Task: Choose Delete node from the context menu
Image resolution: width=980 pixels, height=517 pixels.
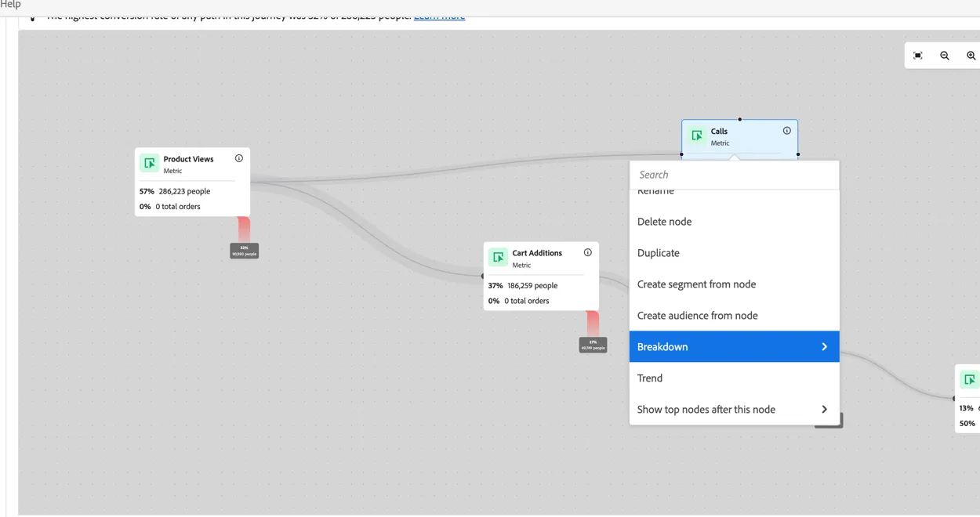Action: tap(734, 222)
